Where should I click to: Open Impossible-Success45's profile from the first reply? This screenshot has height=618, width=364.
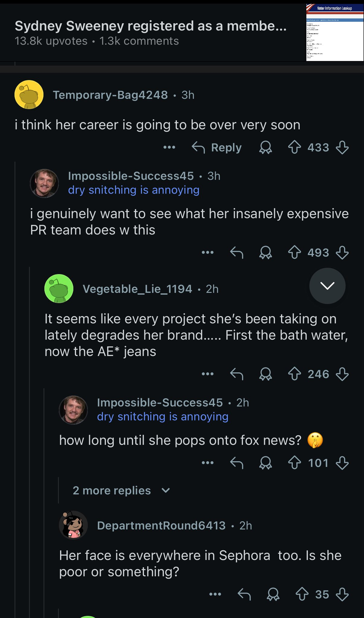pos(131,176)
